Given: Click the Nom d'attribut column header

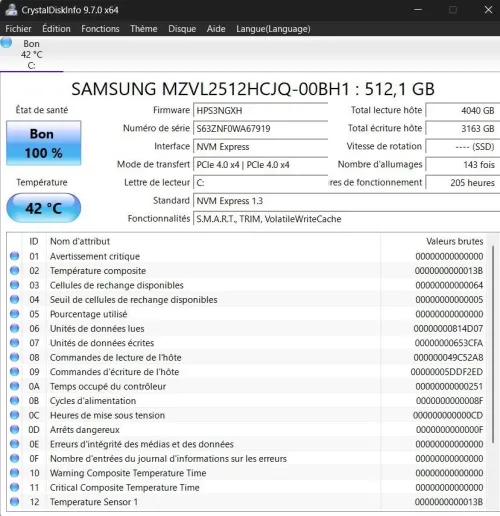Looking at the screenshot, I should click(x=80, y=241).
